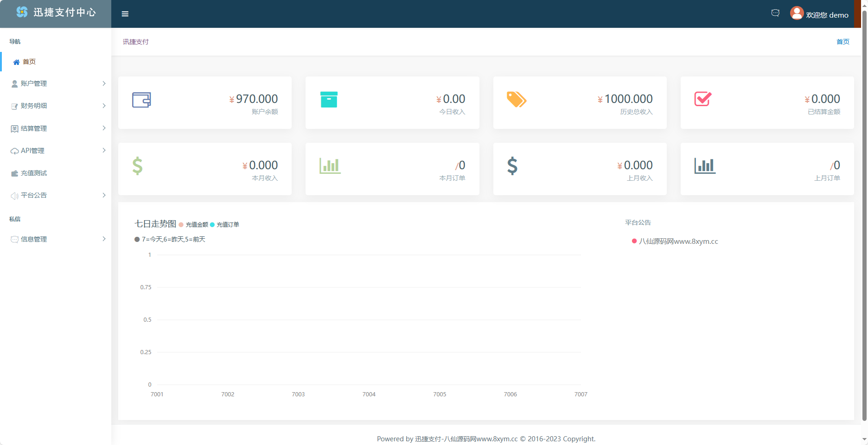This screenshot has height=445, width=868.
Task: Click the API管理 cloud icon
Action: point(14,151)
